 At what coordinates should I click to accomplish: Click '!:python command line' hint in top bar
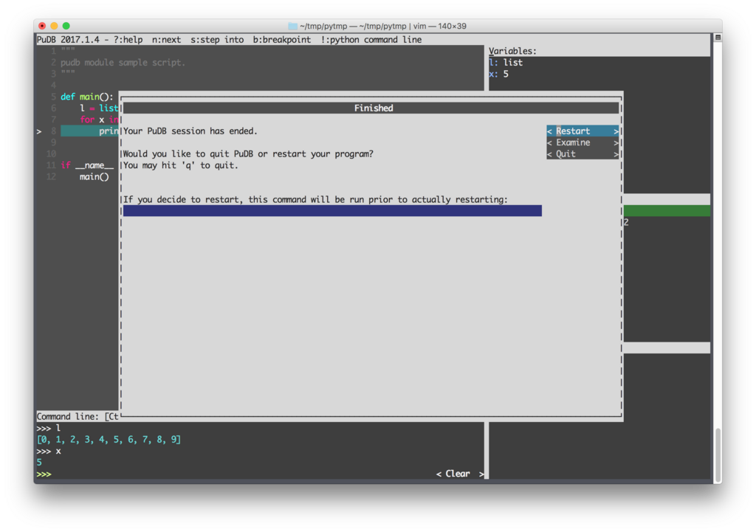371,40
